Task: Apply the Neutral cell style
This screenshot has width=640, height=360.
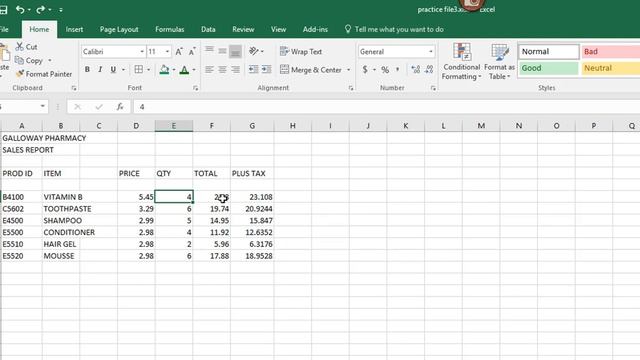Action: tap(611, 68)
